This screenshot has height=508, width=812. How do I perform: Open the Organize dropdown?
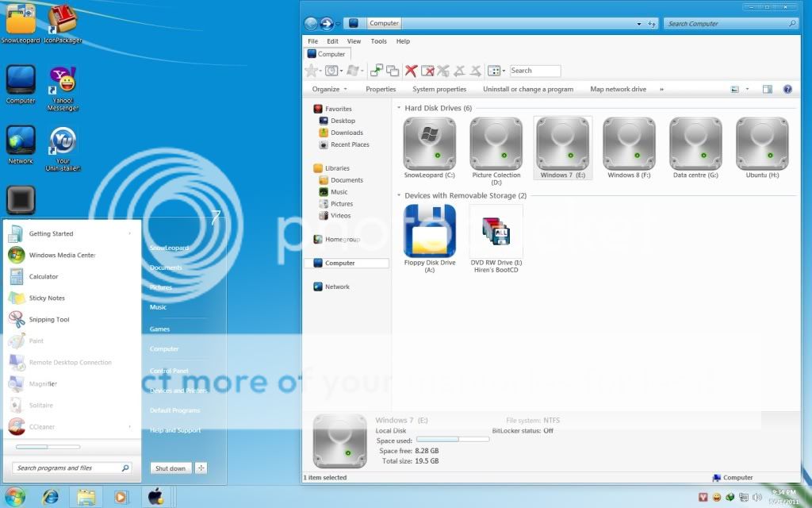click(x=329, y=89)
